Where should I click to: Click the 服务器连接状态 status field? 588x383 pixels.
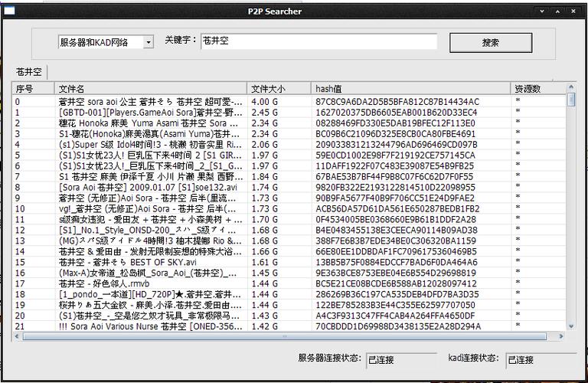coord(401,360)
